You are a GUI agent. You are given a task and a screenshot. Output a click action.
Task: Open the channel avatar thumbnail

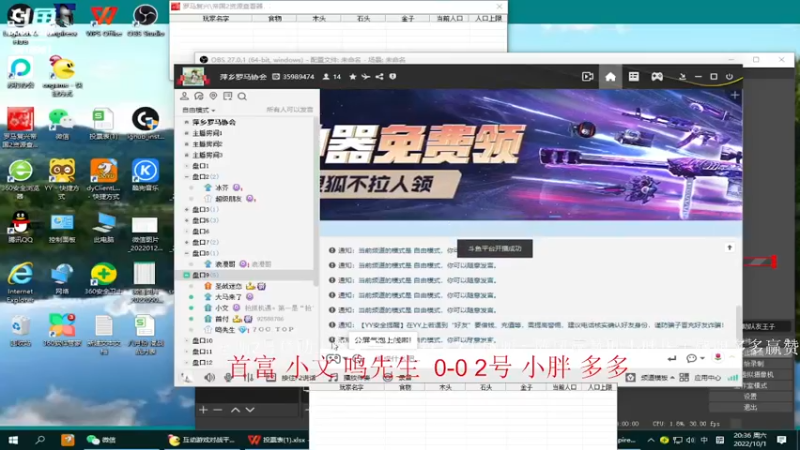point(193,77)
